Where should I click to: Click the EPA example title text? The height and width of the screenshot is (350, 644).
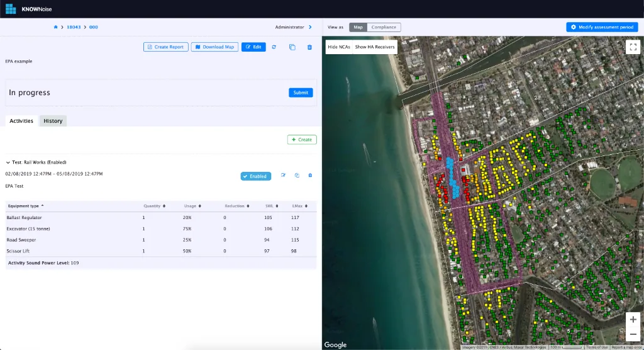pyautogui.click(x=18, y=61)
